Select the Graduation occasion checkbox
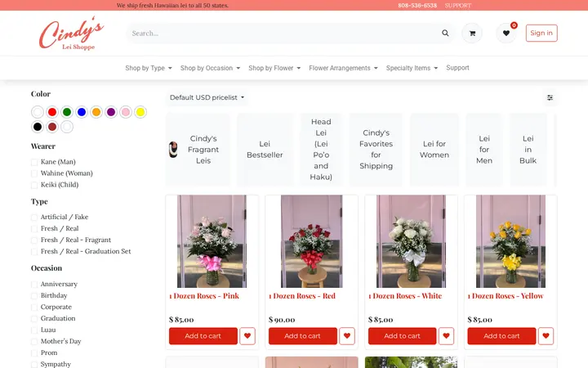The width and height of the screenshot is (588, 368). click(34, 319)
